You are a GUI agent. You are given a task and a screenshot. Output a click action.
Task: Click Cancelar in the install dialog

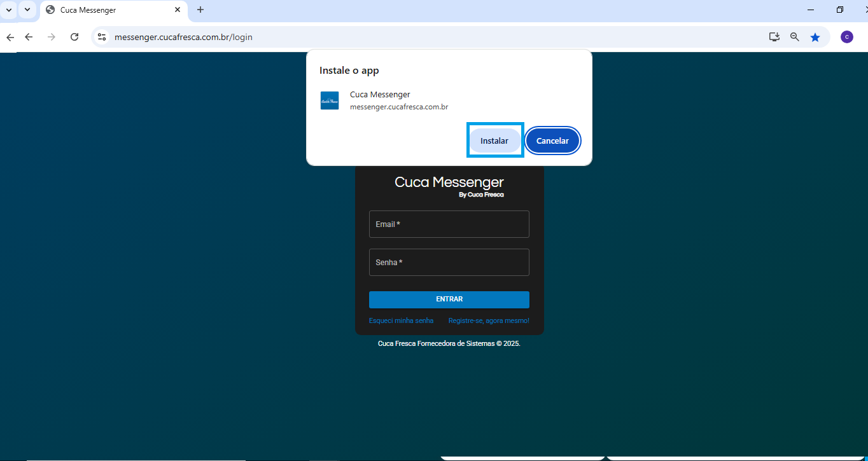(x=552, y=141)
